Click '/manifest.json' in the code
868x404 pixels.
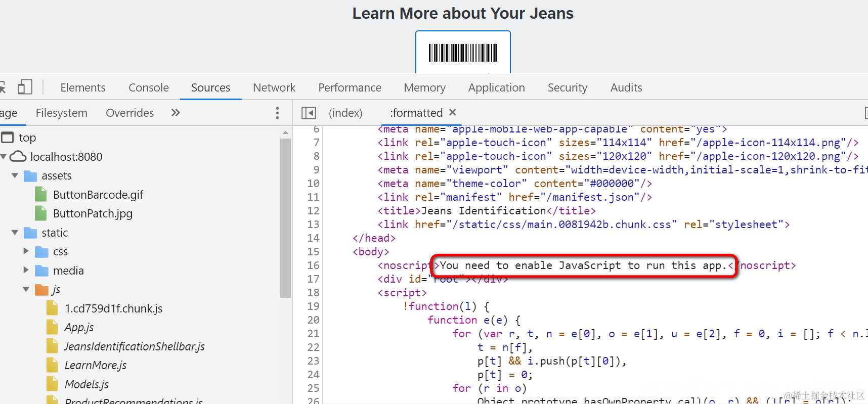(590, 197)
